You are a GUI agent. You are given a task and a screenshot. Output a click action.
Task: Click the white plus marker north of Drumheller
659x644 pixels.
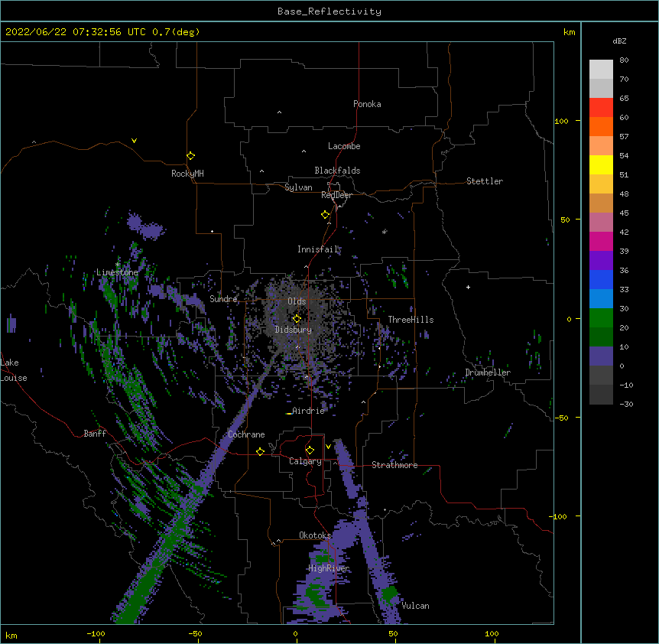(x=468, y=287)
